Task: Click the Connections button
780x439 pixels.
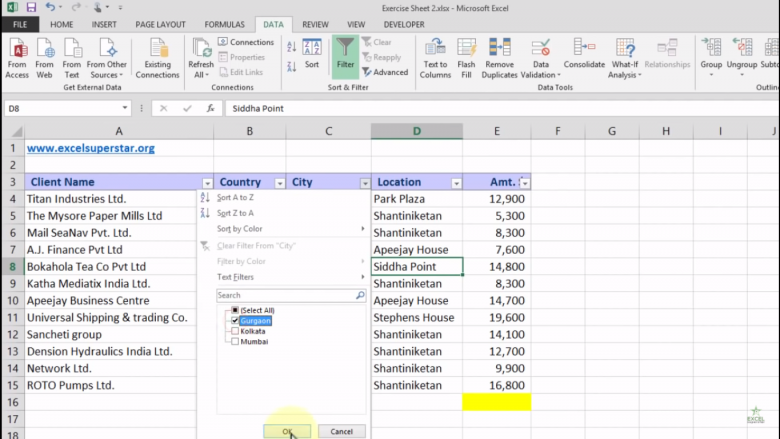Action: pos(246,42)
